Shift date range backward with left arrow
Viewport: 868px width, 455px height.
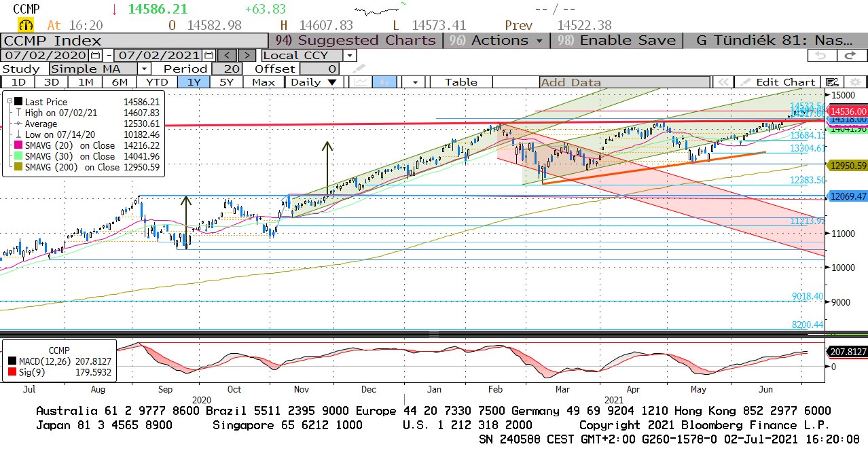[x=228, y=55]
